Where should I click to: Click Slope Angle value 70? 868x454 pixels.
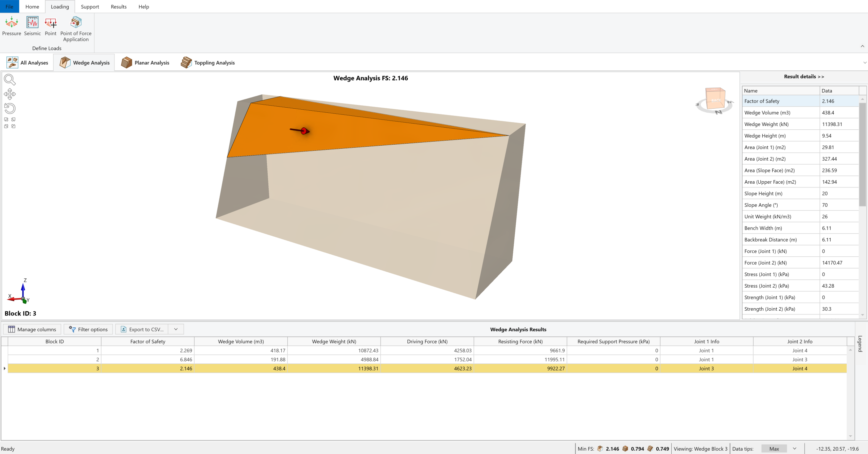tap(839, 205)
